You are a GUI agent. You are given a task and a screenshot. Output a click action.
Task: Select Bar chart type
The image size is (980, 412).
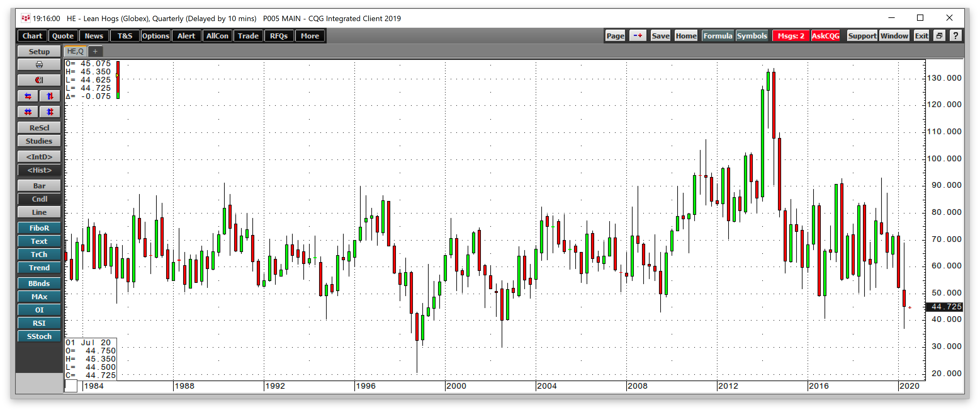(39, 186)
